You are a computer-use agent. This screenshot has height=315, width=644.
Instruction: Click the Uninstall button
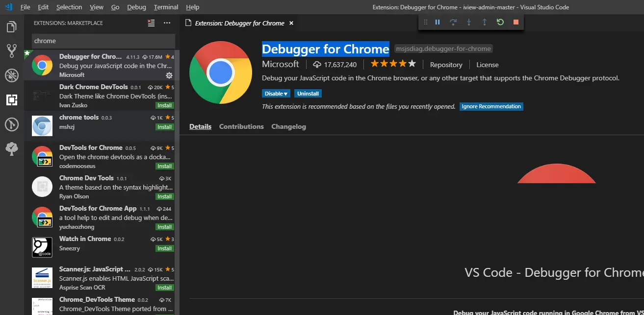point(308,94)
